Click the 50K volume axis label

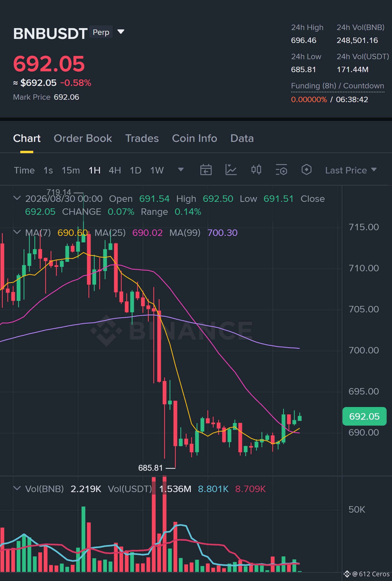pyautogui.click(x=357, y=509)
